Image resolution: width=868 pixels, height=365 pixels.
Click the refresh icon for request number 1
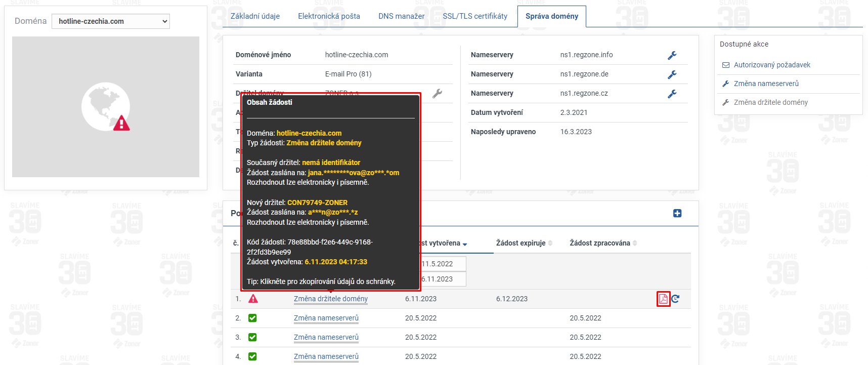[x=675, y=299]
